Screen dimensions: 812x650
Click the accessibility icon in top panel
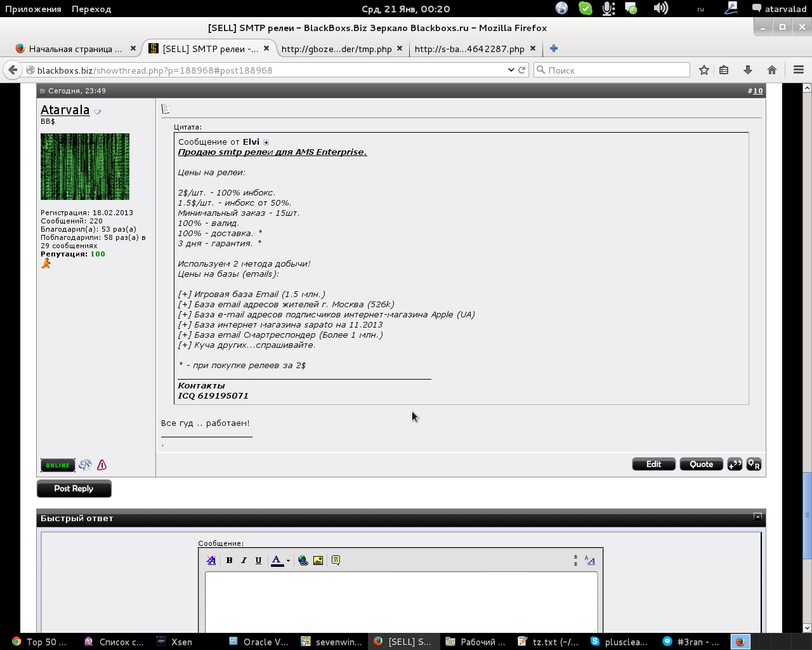pyautogui.click(x=731, y=8)
